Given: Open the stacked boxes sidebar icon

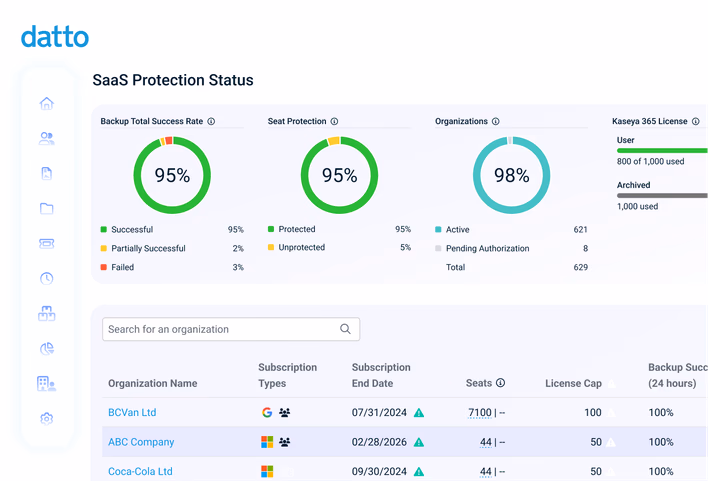Looking at the screenshot, I should pyautogui.click(x=47, y=313).
